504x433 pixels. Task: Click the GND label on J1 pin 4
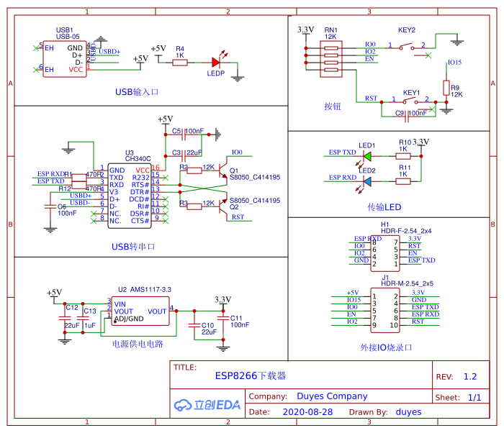pos(419,300)
